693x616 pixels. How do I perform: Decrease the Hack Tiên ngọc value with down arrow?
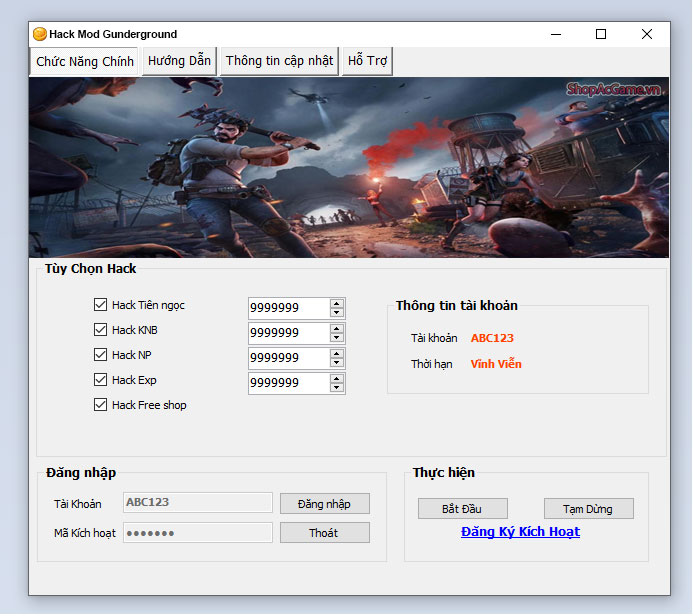click(337, 312)
